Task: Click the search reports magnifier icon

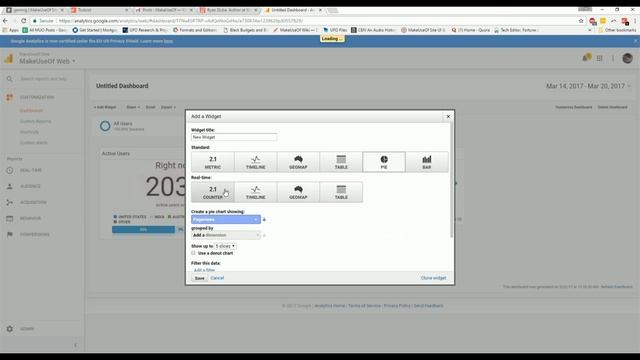Action: coord(9,79)
